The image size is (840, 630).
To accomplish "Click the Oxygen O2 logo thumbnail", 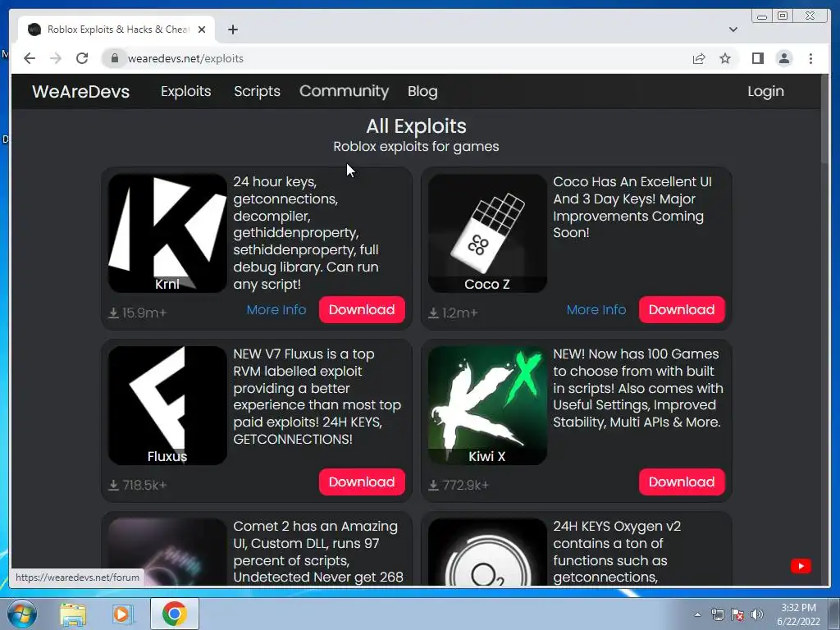I will point(487,552).
